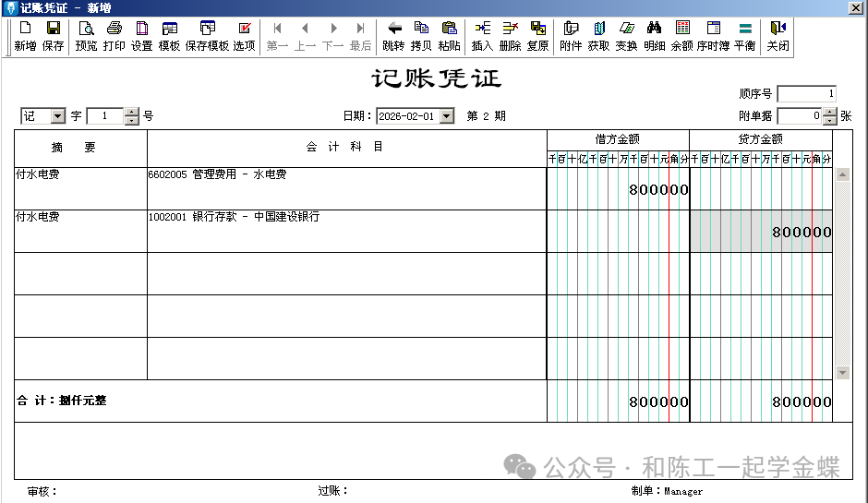Image resolution: width=868 pixels, height=503 pixels.
Task: Click the 顺序号 sequence number field
Action: pyautogui.click(x=806, y=94)
